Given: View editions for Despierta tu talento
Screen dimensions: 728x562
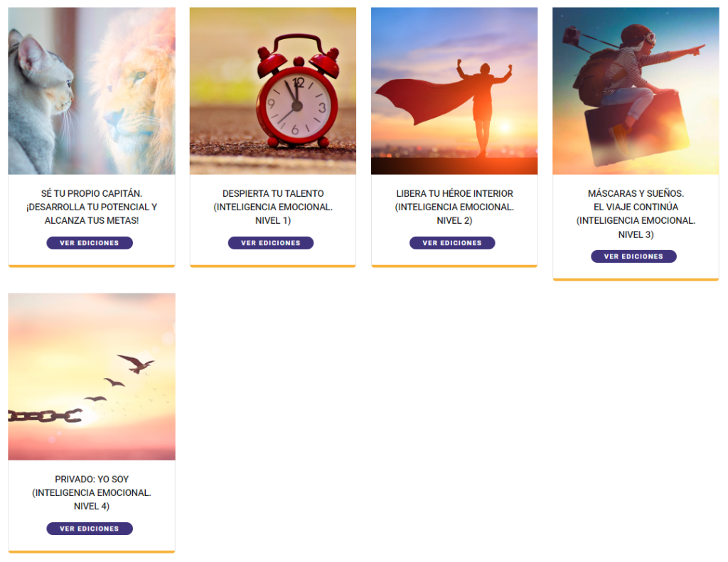Looking at the screenshot, I should coord(271,243).
